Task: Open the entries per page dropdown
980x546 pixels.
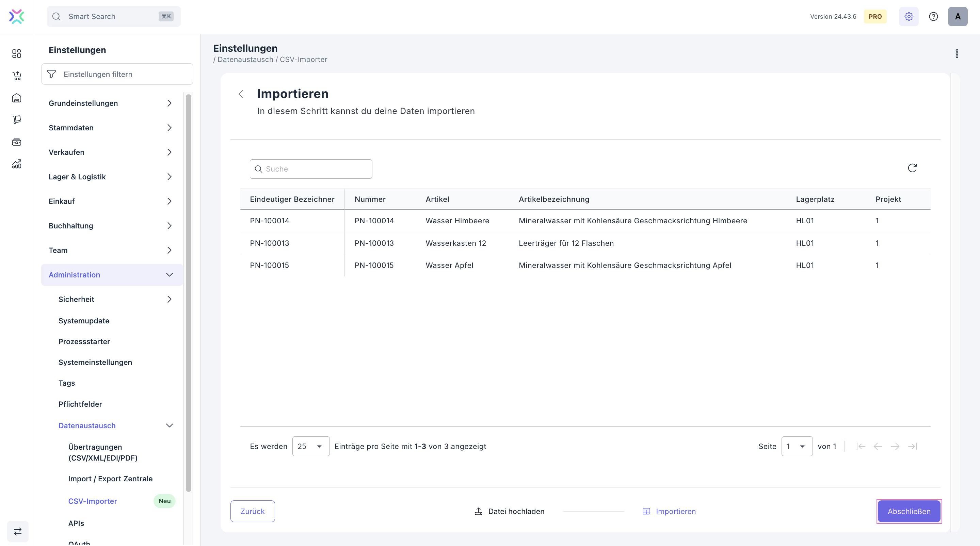Action: 310,446
